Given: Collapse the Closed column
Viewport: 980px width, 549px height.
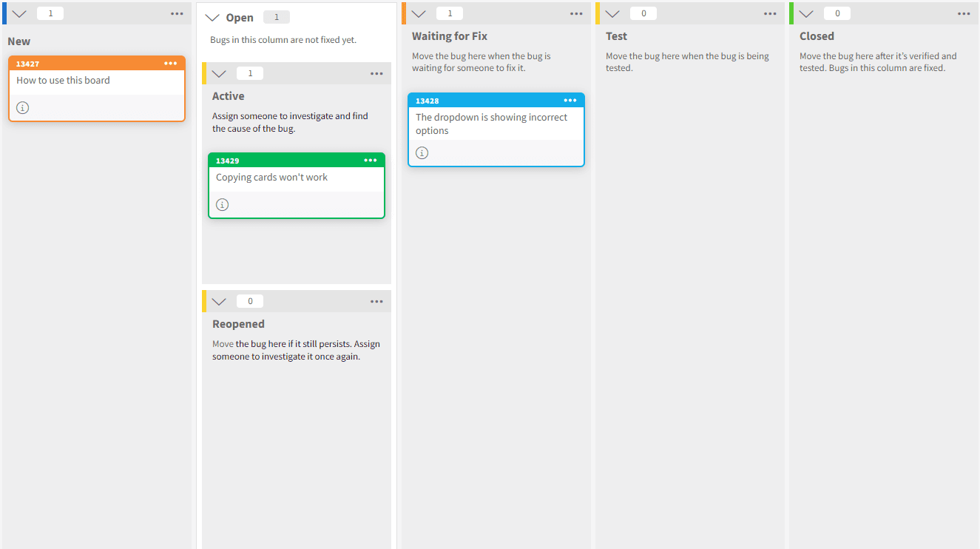Looking at the screenshot, I should (x=806, y=13).
